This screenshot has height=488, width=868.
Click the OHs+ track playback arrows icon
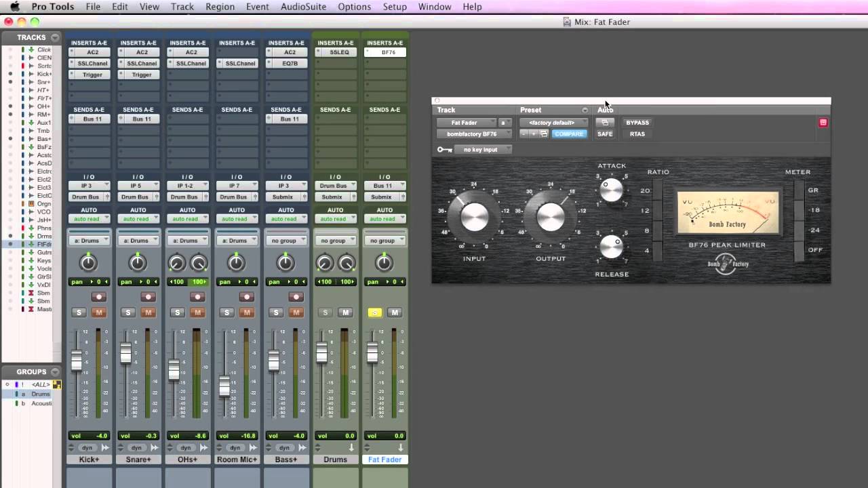(204, 447)
